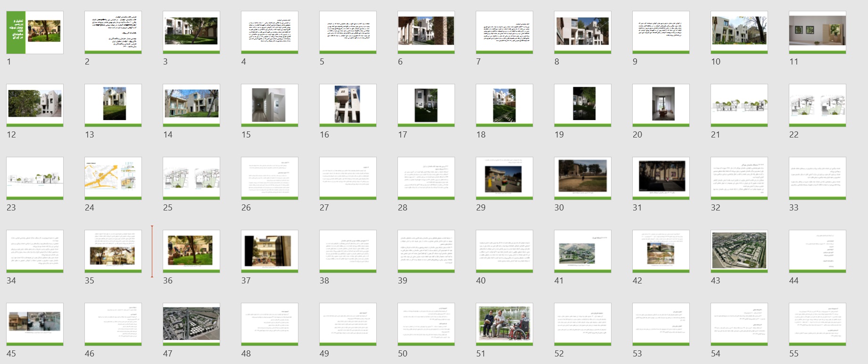Select slide 12 thumbnail with large tree
Screen dimensions: 868x364
(35, 105)
